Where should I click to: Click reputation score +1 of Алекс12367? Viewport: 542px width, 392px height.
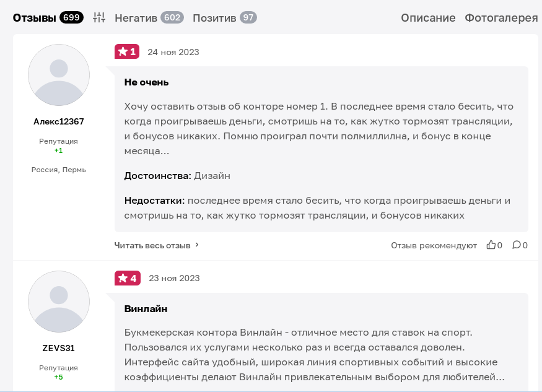58,150
